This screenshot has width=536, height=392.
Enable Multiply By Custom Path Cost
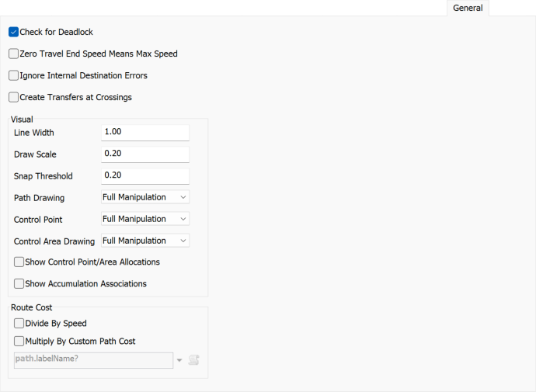point(19,341)
